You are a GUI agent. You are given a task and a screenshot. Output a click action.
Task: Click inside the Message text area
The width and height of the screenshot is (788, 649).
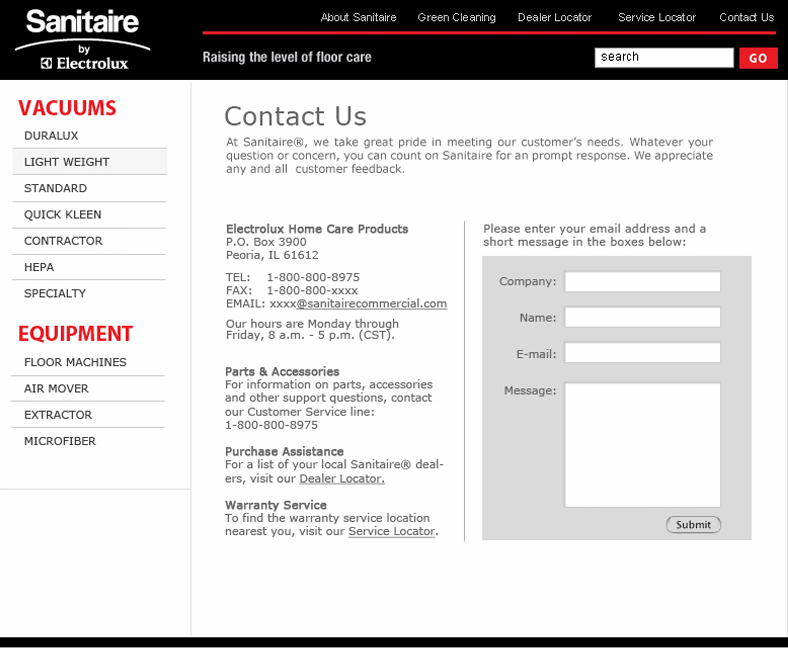pos(642,445)
